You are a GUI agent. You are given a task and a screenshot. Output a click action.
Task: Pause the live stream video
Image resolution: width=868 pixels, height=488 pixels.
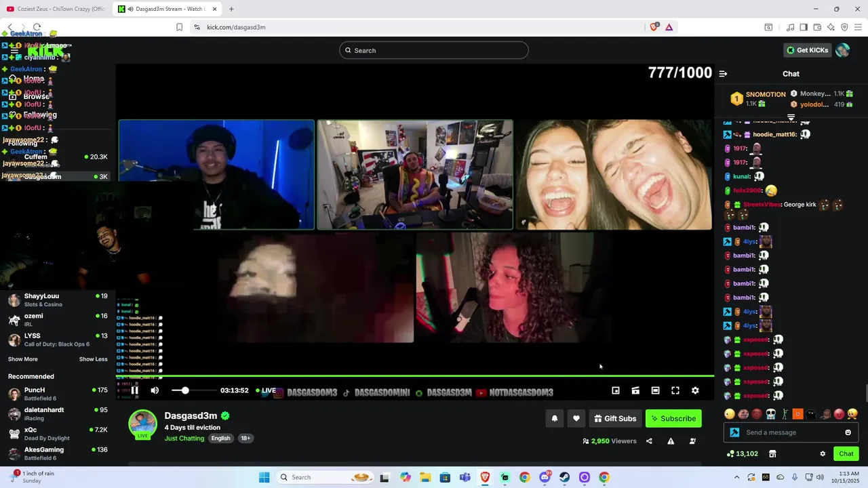tap(134, 390)
